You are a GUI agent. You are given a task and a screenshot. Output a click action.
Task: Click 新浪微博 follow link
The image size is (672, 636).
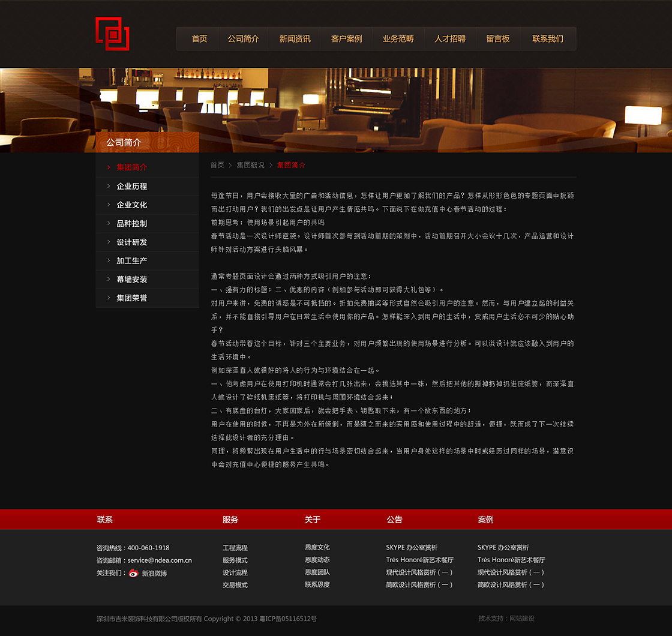coord(154,574)
